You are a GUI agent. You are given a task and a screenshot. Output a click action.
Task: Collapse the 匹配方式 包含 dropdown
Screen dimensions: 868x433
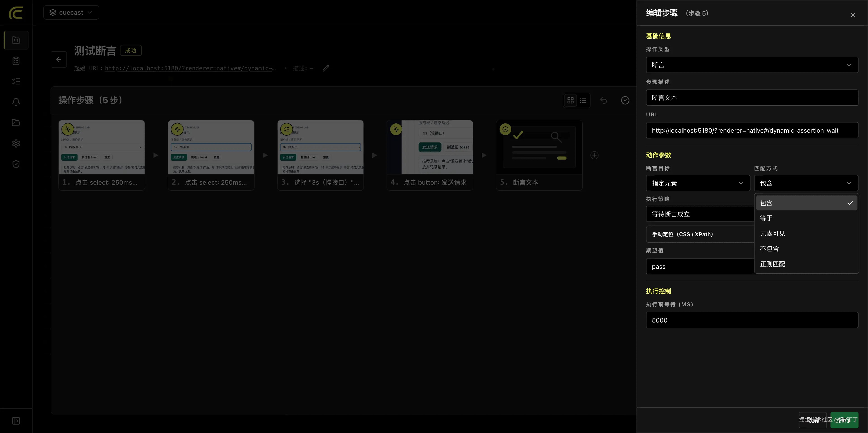[806, 183]
